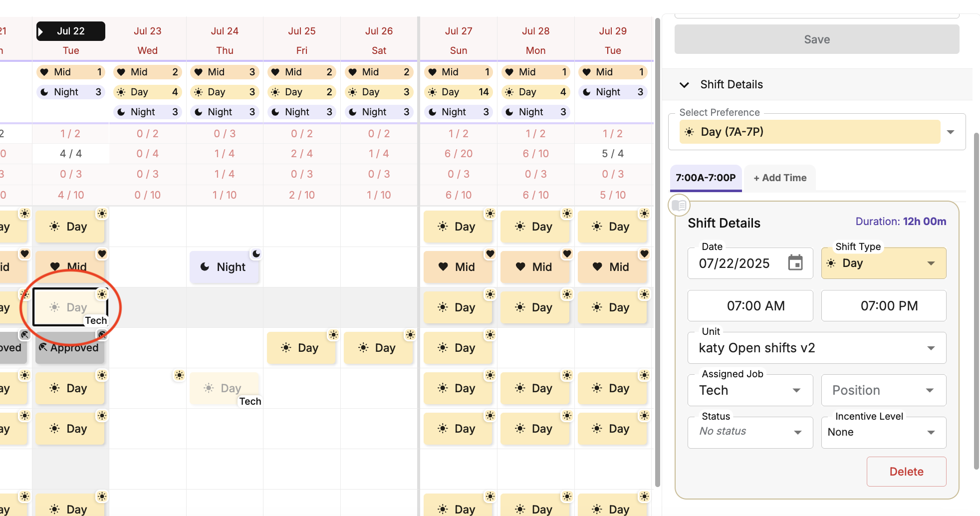Select the + Add Time tab

pos(779,178)
